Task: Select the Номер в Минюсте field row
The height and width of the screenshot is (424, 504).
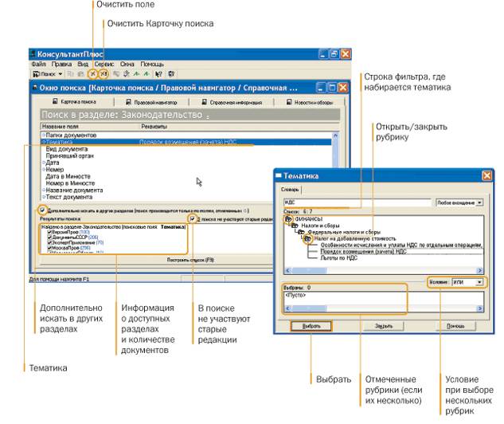Action: (186, 183)
